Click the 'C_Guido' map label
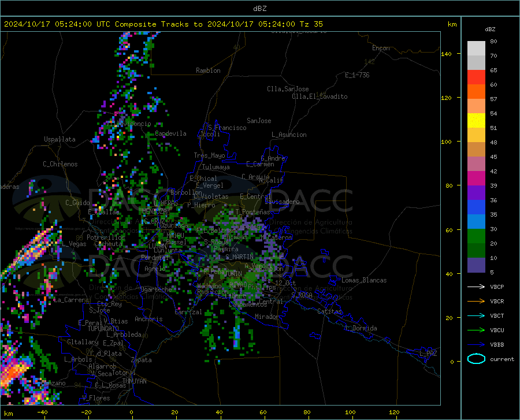Screen dimensions: 520x420 [x=77, y=203]
